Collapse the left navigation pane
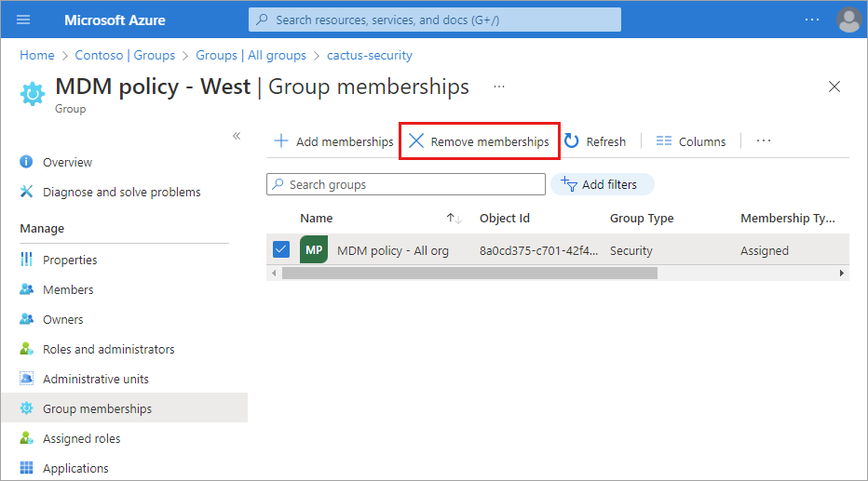 click(x=237, y=136)
